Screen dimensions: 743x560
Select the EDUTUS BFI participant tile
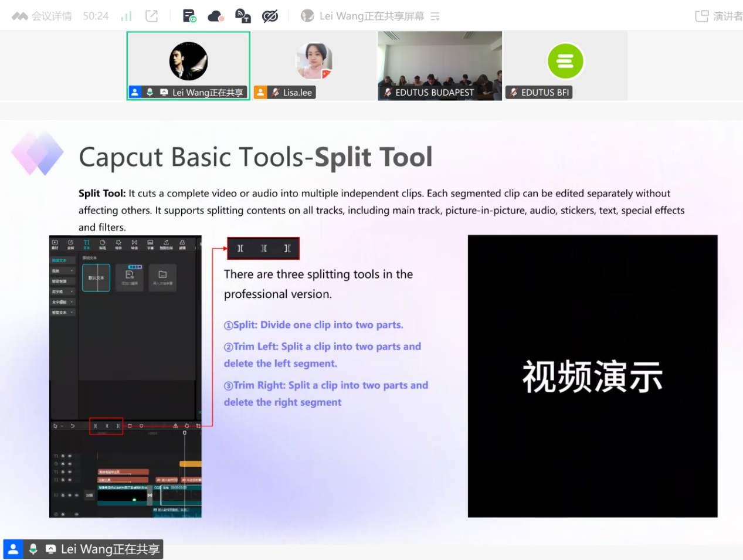pos(566,66)
